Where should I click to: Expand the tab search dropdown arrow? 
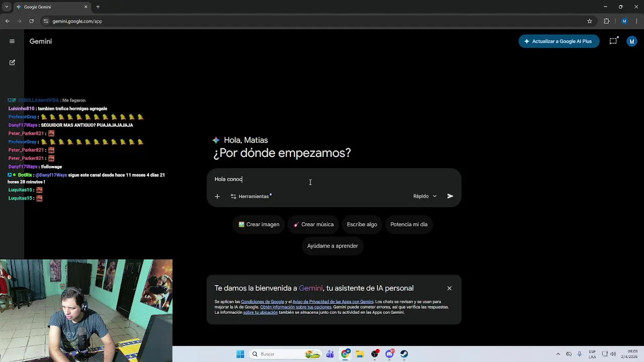(7, 7)
